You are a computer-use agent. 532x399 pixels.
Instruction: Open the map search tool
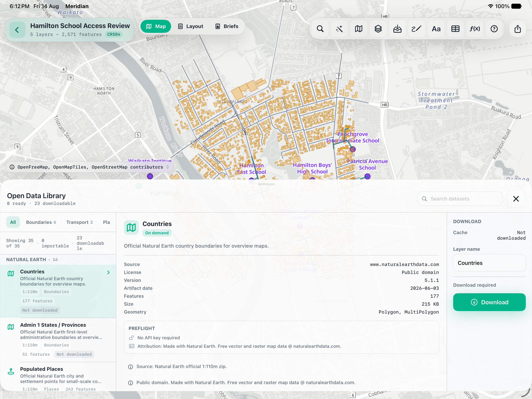point(320,29)
